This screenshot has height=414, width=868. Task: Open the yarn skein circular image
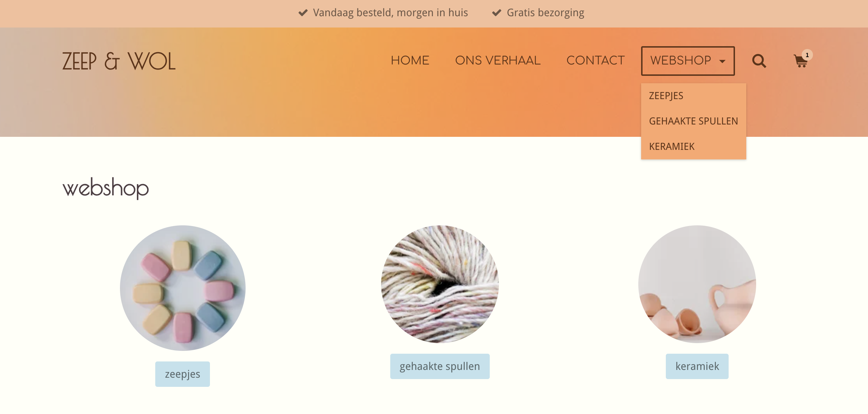click(440, 284)
